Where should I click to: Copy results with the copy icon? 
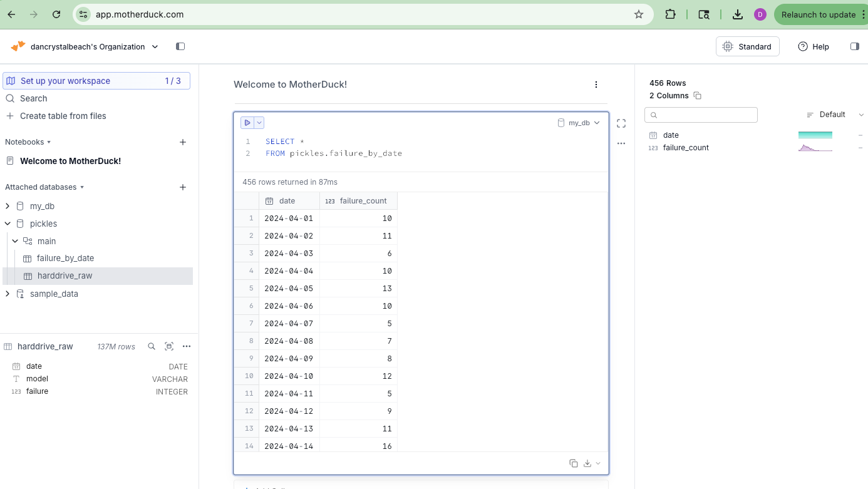(x=573, y=463)
